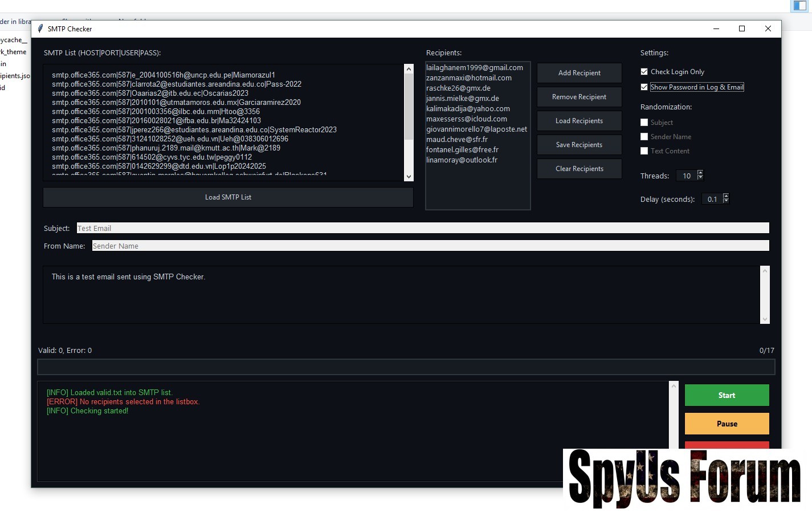The width and height of the screenshot is (812, 516).
Task: Enable Sender Name randomization checkbox
Action: pyautogui.click(x=644, y=137)
